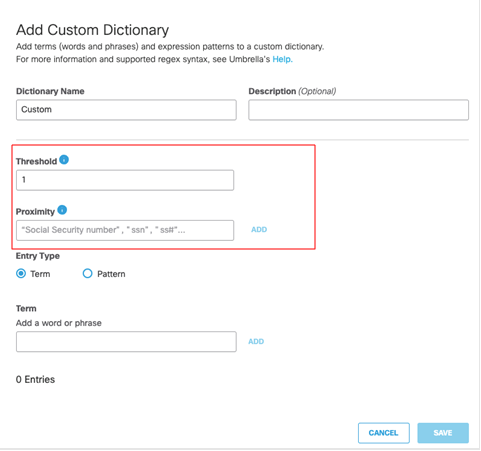Image resolution: width=481 pixels, height=451 pixels.
Task: Click the Description optional field
Action: point(358,110)
